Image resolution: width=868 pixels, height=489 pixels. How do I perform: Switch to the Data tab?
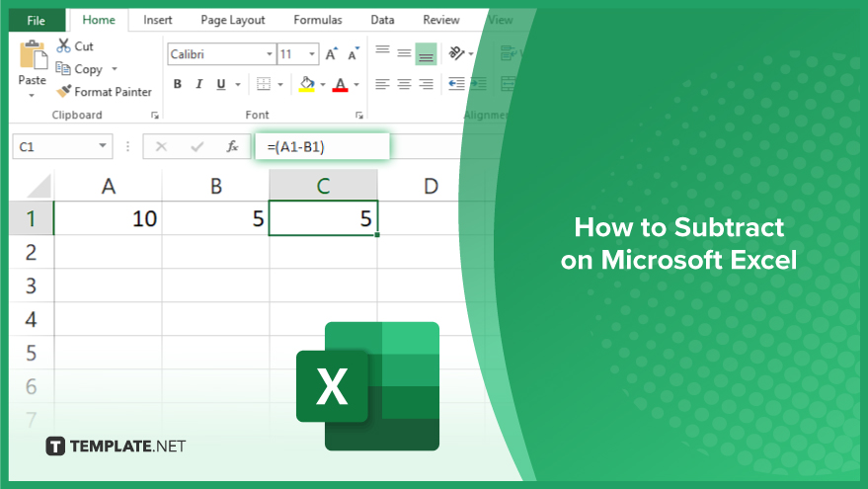pos(382,20)
